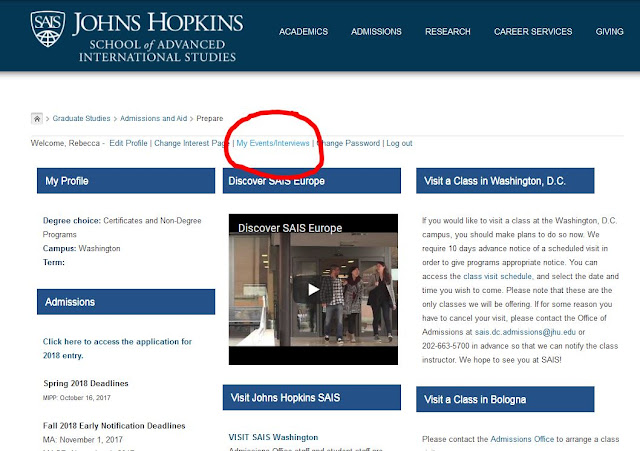This screenshot has width=640, height=451.
Task: Open the Research menu
Action: (x=448, y=32)
